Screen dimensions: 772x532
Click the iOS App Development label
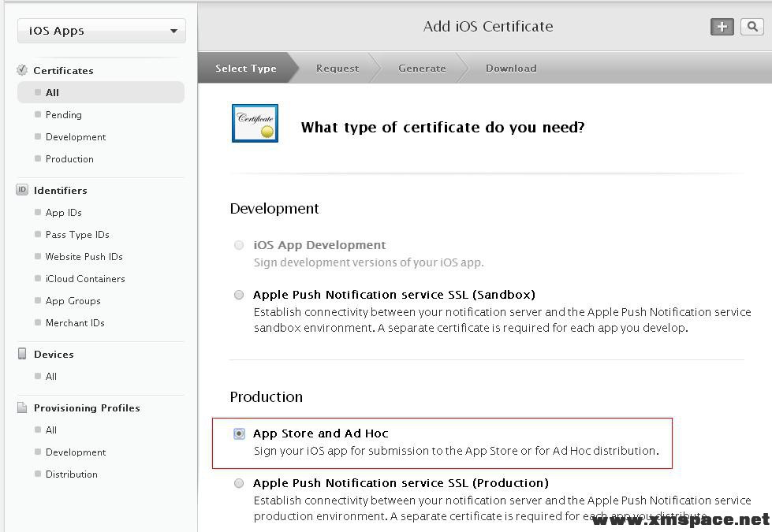point(319,245)
